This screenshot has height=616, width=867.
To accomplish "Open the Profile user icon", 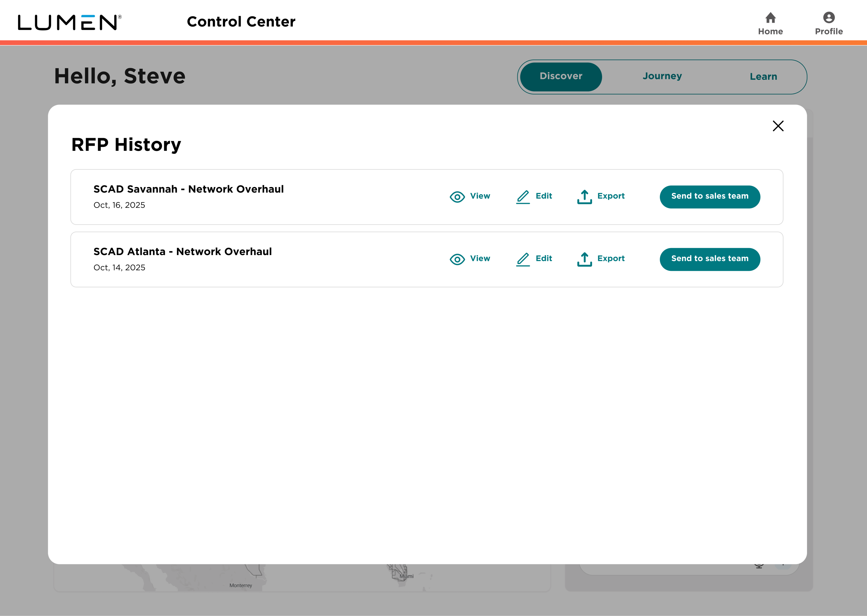I will tap(829, 18).
